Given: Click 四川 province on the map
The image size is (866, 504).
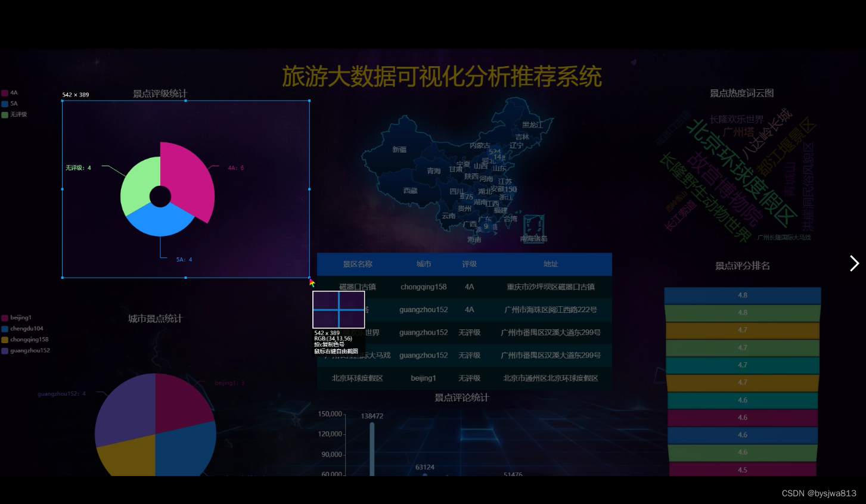Looking at the screenshot, I should pos(457,191).
